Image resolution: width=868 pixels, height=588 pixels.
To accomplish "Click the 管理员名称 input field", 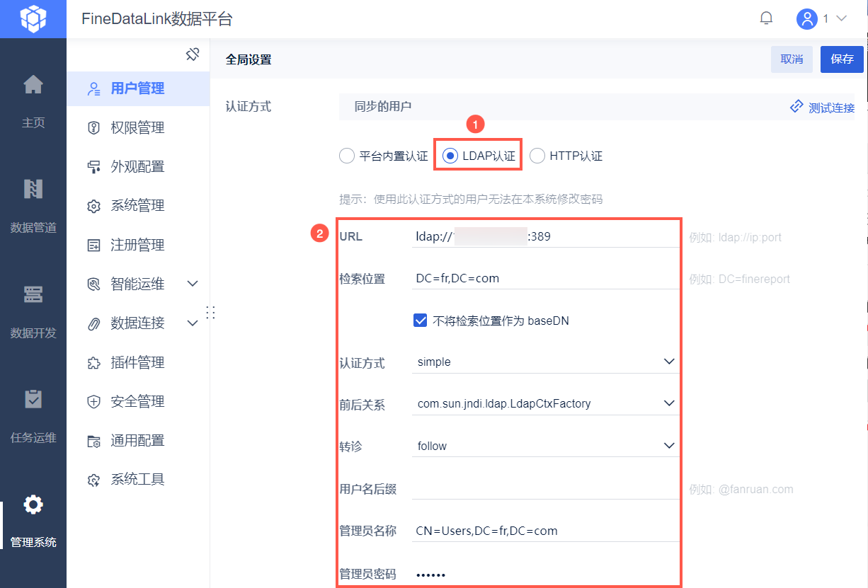I will 545,531.
